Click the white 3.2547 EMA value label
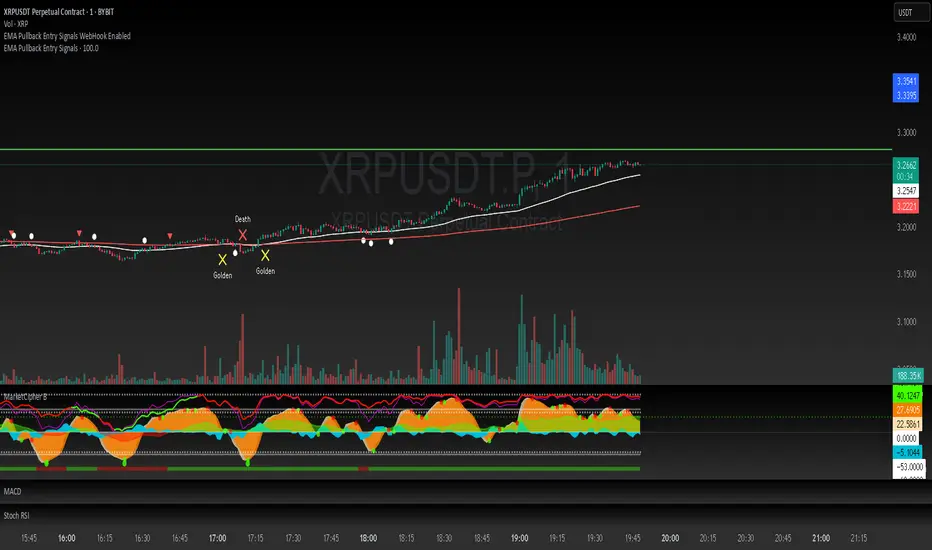The width and height of the screenshot is (932, 550). pyautogui.click(x=906, y=191)
